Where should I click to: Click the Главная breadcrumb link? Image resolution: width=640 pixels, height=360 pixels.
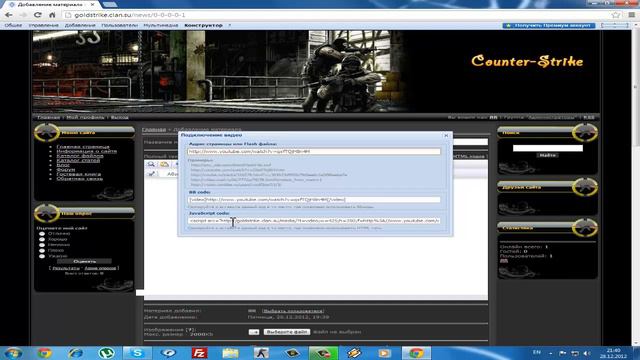(x=154, y=130)
